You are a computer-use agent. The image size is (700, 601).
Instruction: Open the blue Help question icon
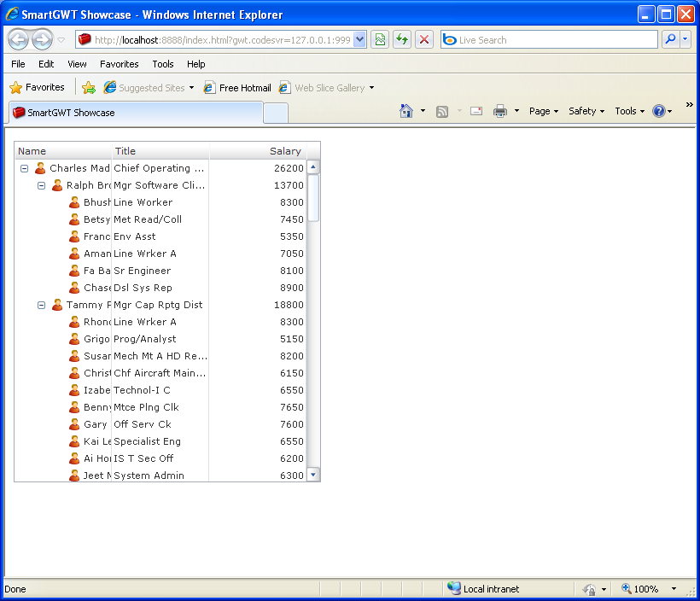click(659, 111)
